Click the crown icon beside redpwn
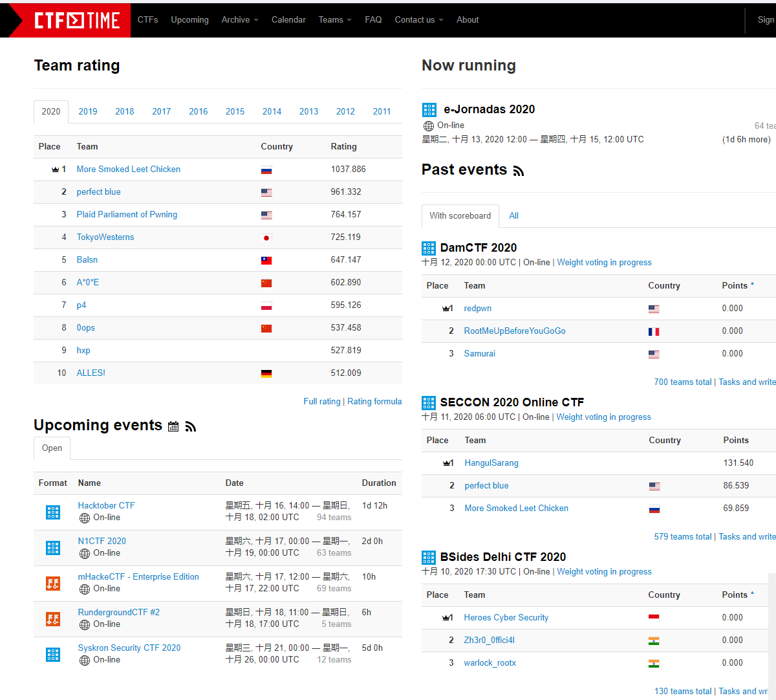 tap(446, 309)
